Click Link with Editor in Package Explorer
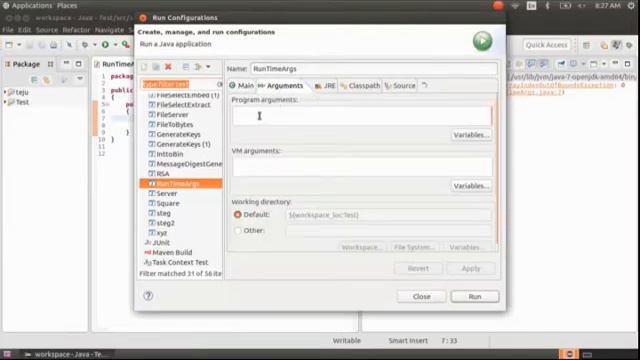This screenshot has width=640, height=360. coord(47,80)
